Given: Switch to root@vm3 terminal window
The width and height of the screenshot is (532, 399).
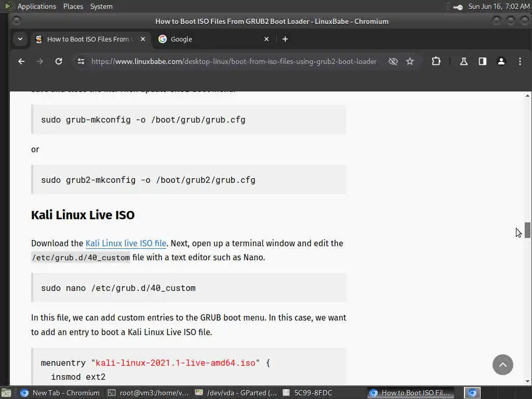Looking at the screenshot, I should 148,393.
